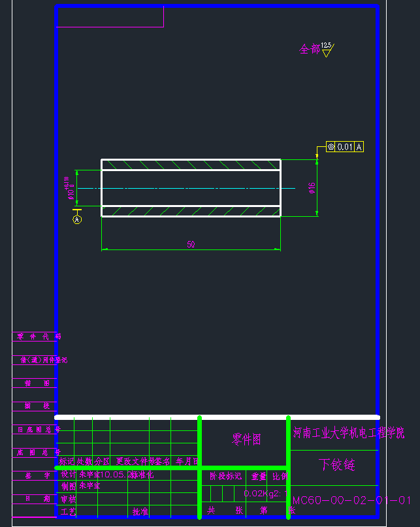This screenshot has height=527, width=420.
Task: Select the 零件图 title text
Action: click(246, 439)
